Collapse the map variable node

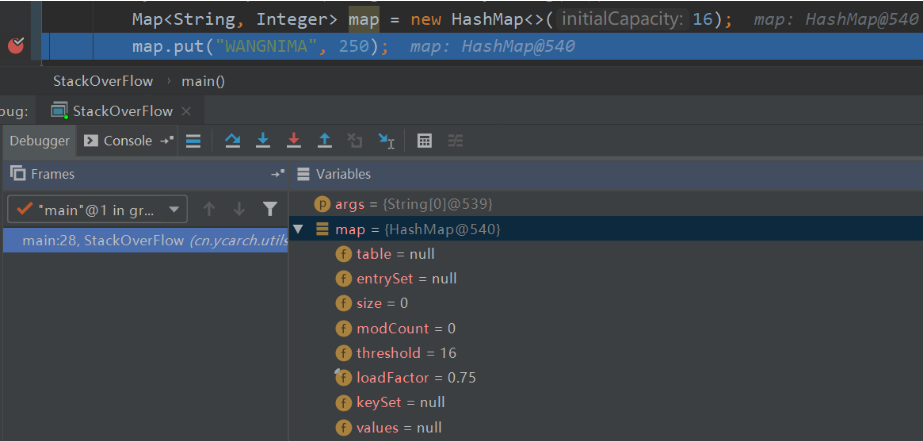point(298,229)
